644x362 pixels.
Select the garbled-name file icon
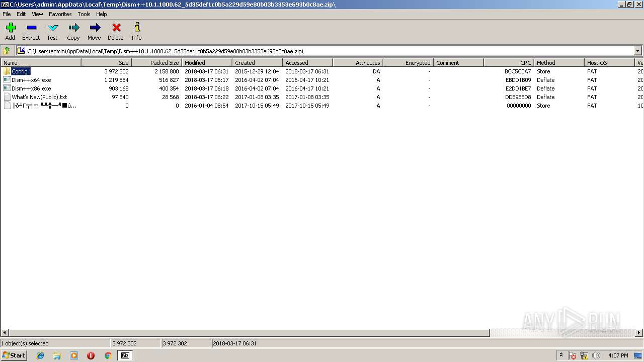click(x=7, y=106)
